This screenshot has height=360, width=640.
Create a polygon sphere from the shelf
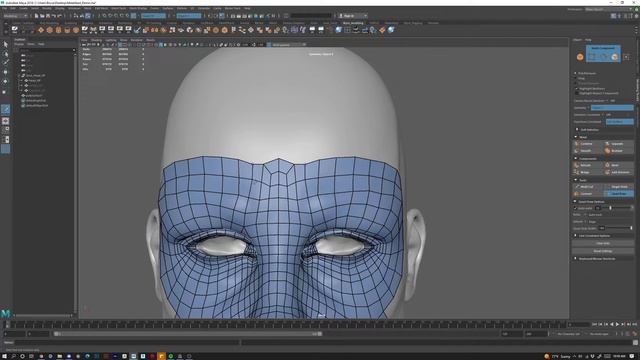click(x=41, y=30)
